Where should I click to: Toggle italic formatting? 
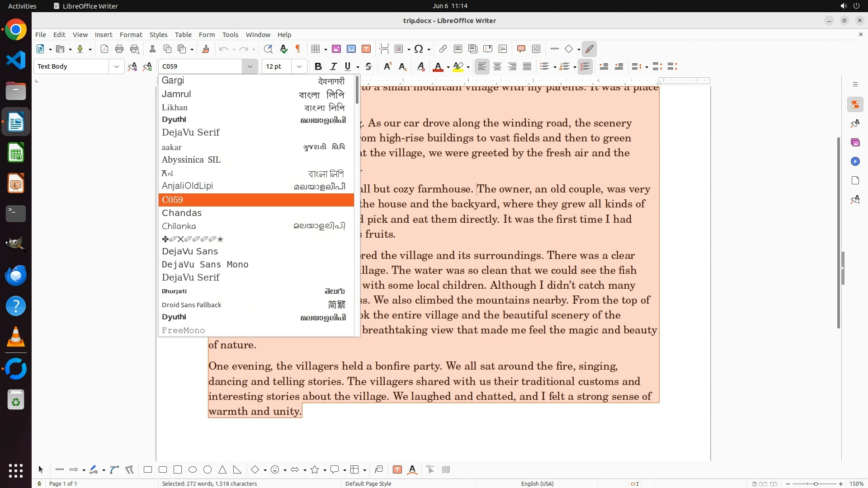333,66
